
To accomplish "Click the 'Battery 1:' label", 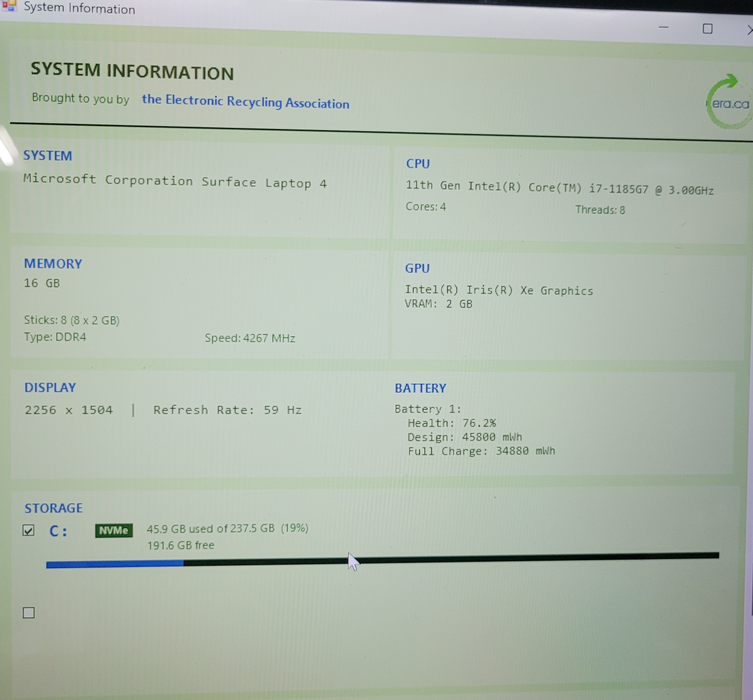I will pyautogui.click(x=427, y=409).
